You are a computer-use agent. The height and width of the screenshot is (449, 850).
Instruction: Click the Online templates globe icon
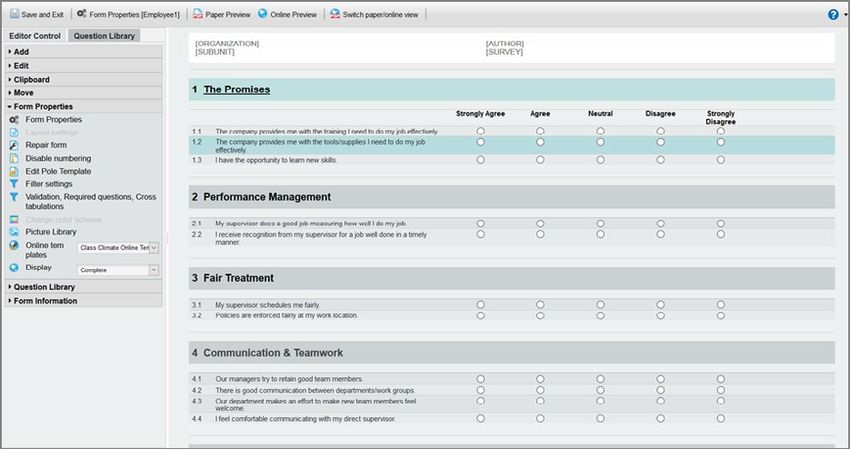click(14, 245)
